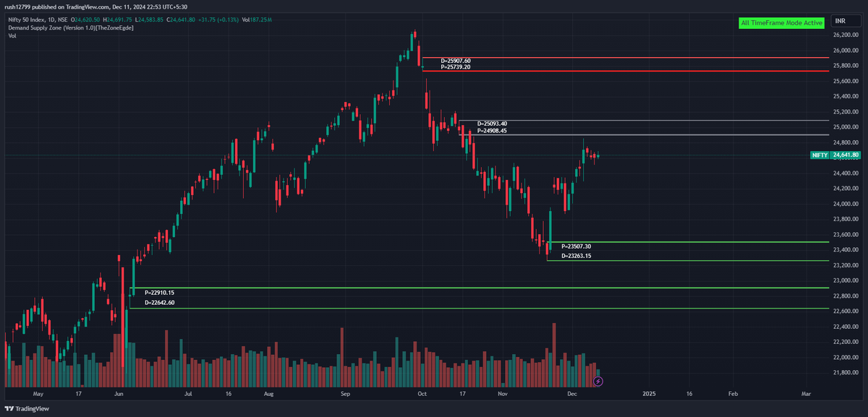This screenshot has height=417, width=868.
Task: Click the 22,400.00 price axis label
Action: point(845,327)
